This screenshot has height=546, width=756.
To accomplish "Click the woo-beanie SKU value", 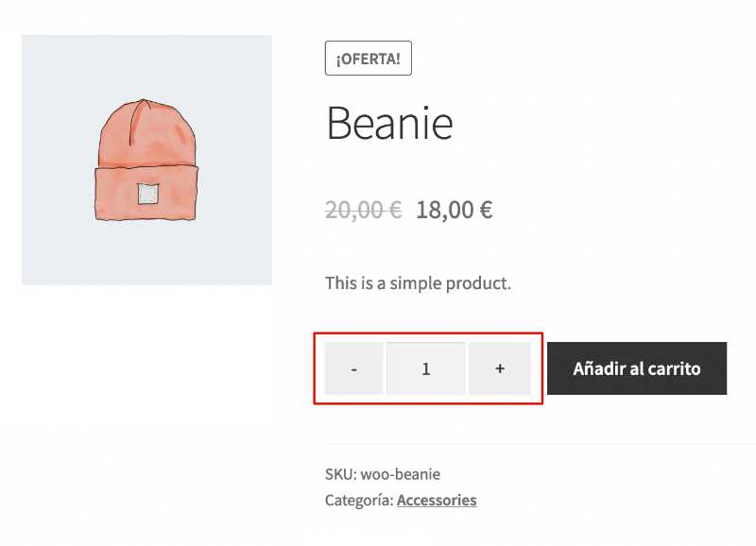I will [x=400, y=474].
